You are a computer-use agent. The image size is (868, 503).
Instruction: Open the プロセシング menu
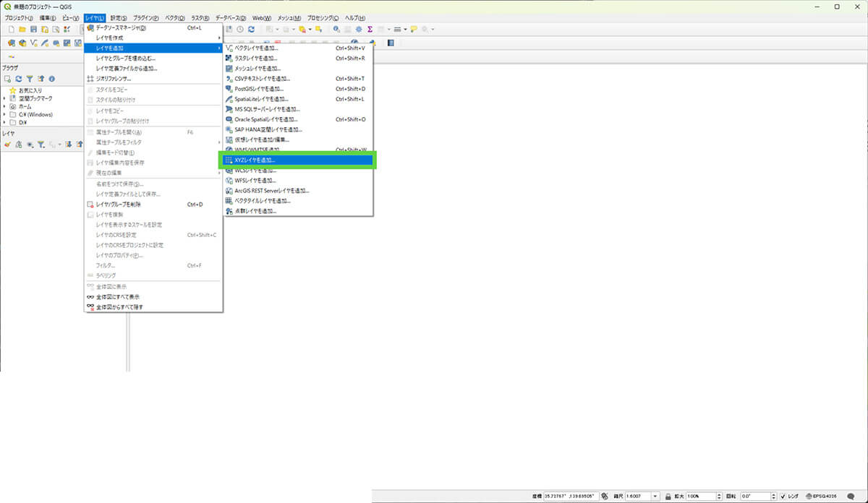pos(323,17)
